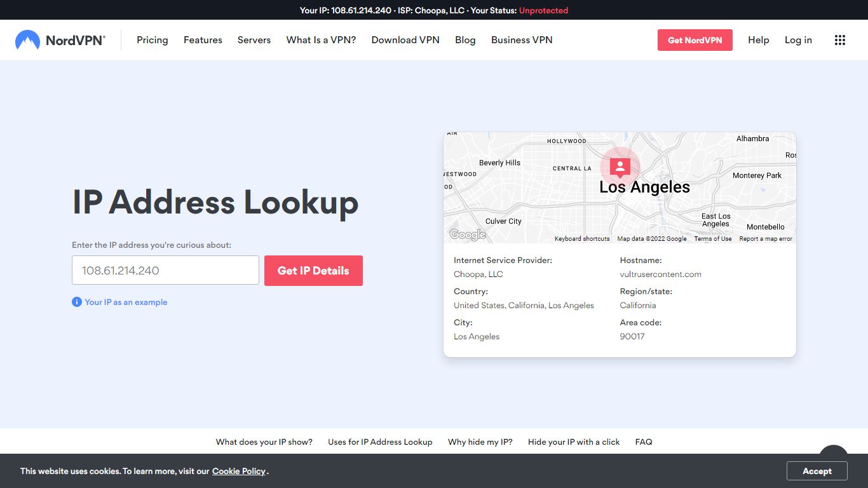Click the Unprotected status text
Viewport: 868px width, 488px height.
(543, 10)
